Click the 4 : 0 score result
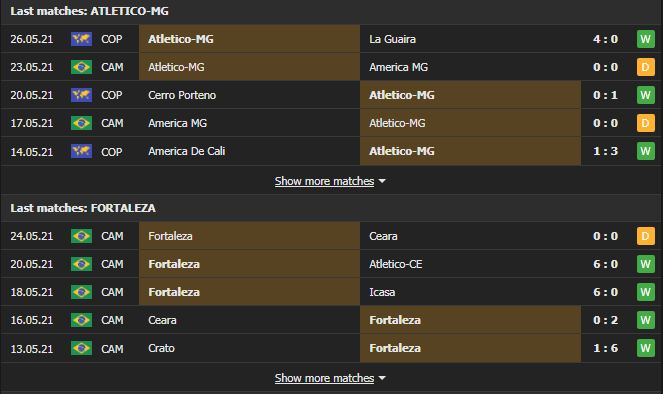The height and width of the screenshot is (394, 663). click(x=605, y=39)
